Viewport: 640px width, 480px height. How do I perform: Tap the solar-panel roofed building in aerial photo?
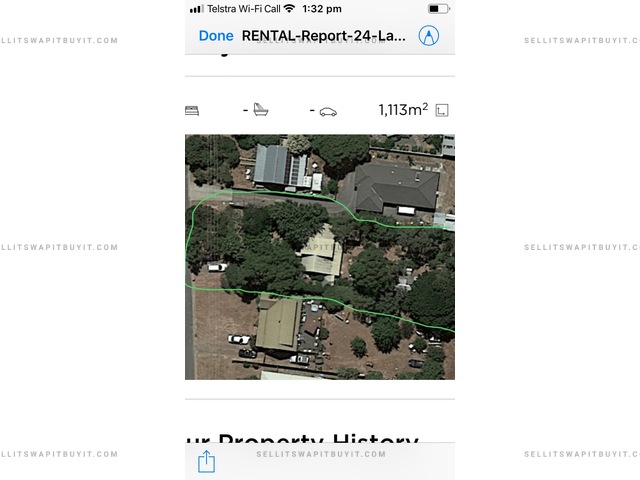pos(280,165)
